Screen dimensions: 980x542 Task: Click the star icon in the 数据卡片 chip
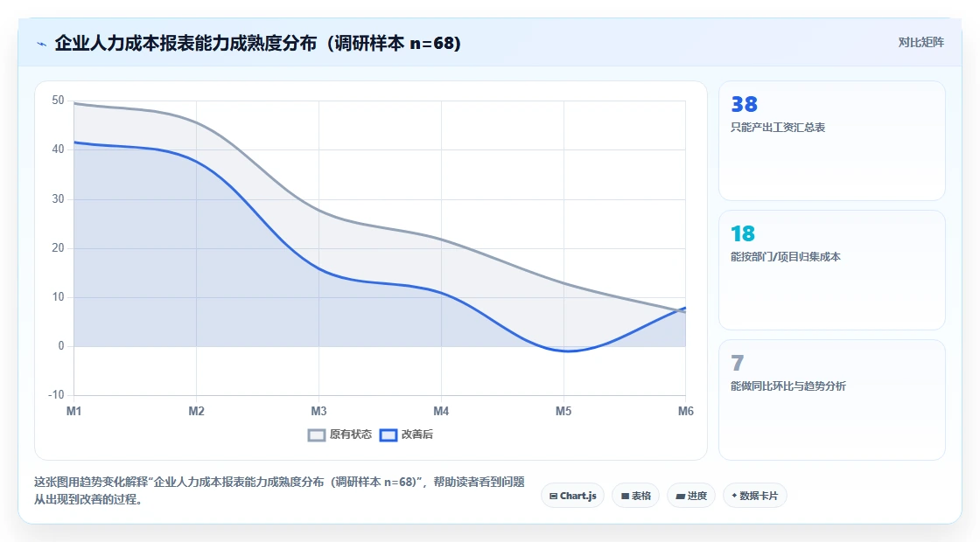coord(734,496)
